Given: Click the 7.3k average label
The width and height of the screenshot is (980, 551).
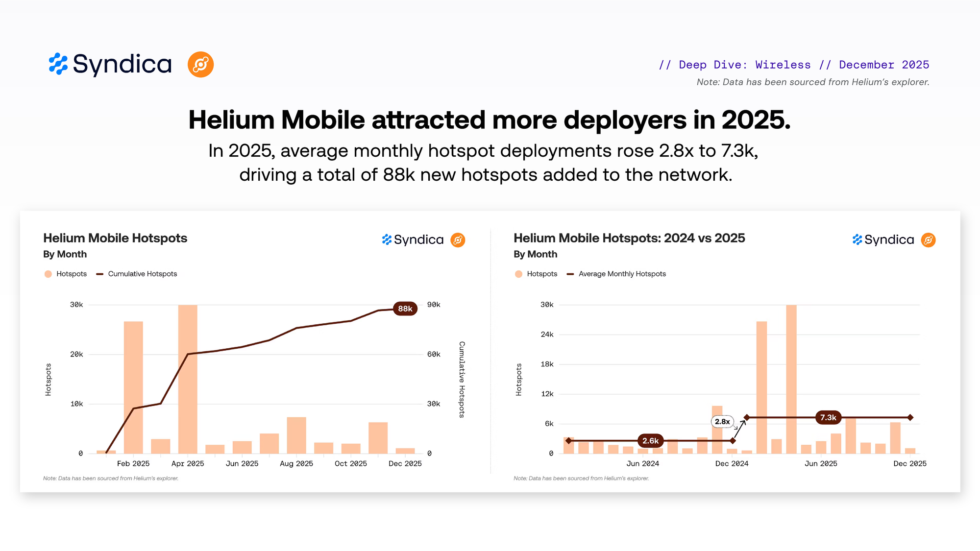Looking at the screenshot, I should click(x=828, y=417).
